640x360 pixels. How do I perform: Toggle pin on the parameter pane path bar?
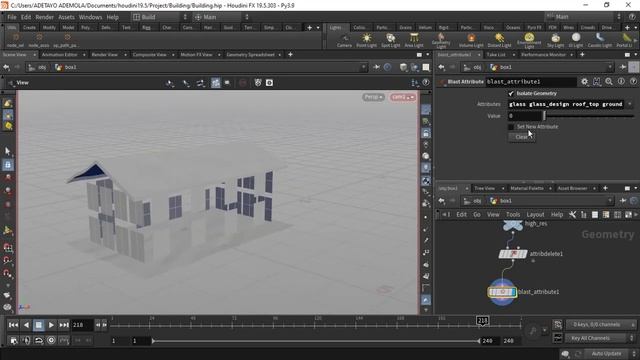tap(623, 67)
